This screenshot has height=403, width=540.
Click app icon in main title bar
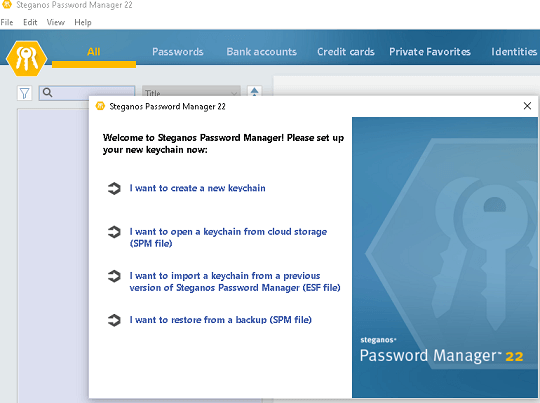tap(7, 4)
